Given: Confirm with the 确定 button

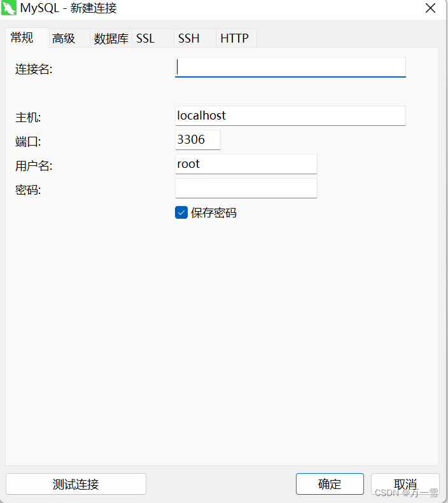Looking at the screenshot, I should 330,484.
